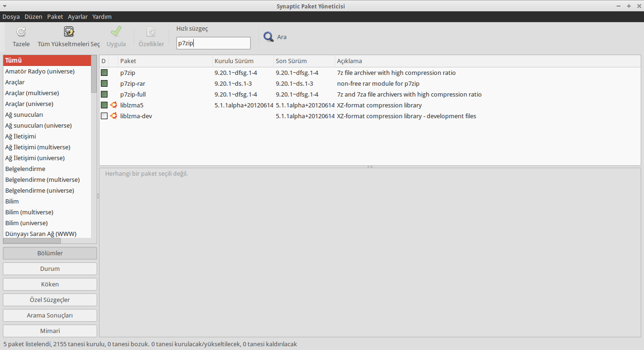644x350 pixels.
Task: Click the Arama Sonuçları button
Action: (x=50, y=316)
